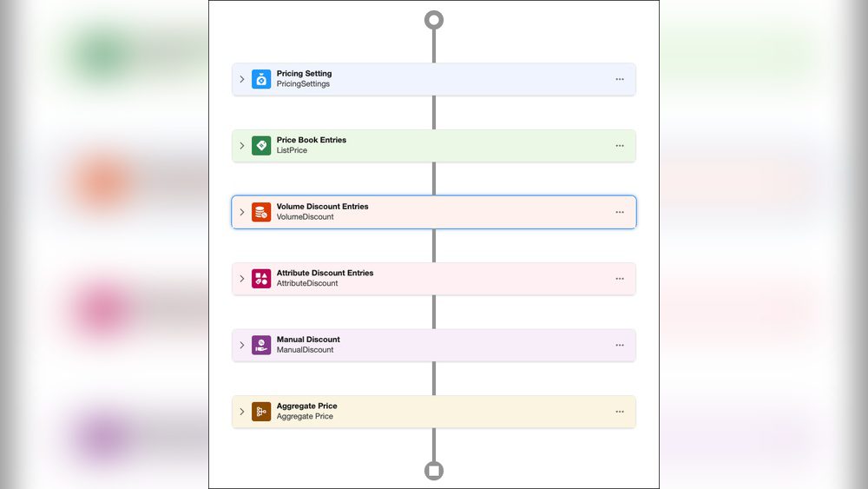Expand the Aggregate Price step
The image size is (868, 489).
pos(242,412)
